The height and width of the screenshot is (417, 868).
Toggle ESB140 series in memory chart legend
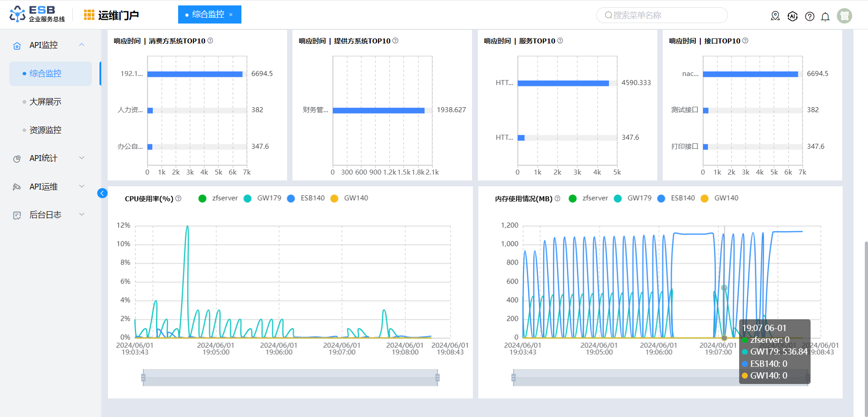point(676,198)
